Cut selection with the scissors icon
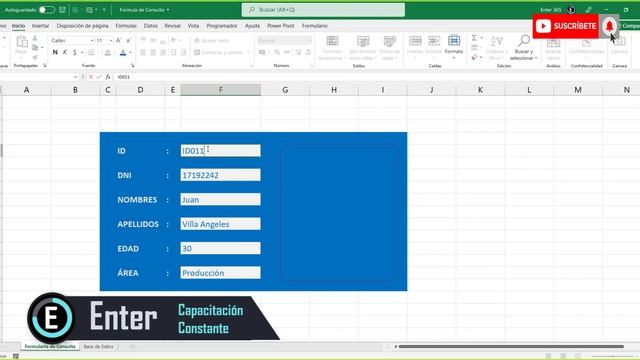The height and width of the screenshot is (360, 640). pos(35,38)
